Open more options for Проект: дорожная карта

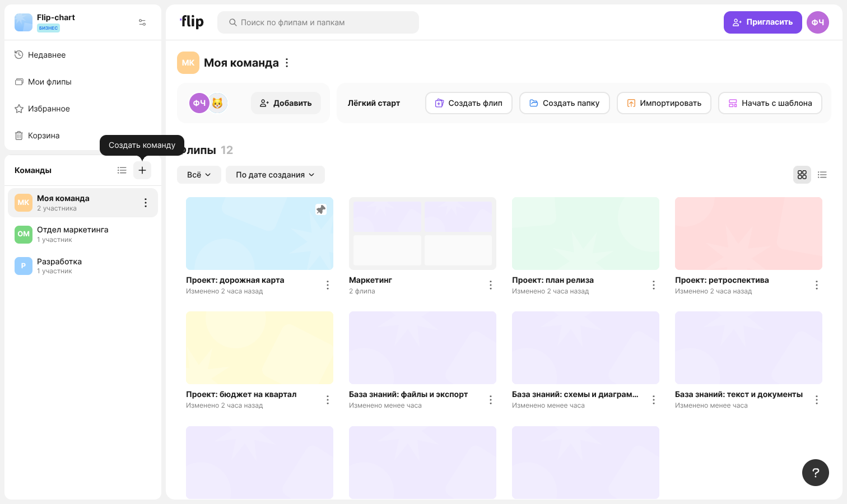click(328, 285)
